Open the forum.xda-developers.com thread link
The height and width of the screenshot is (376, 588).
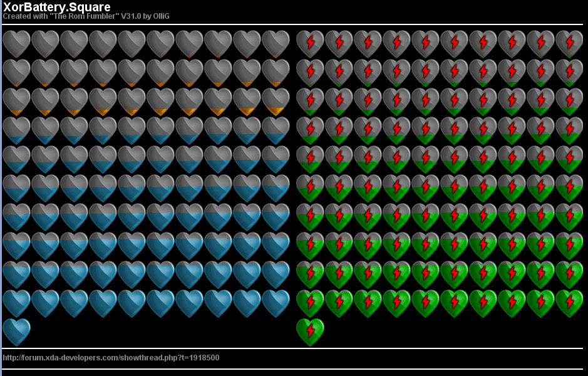pos(111,358)
